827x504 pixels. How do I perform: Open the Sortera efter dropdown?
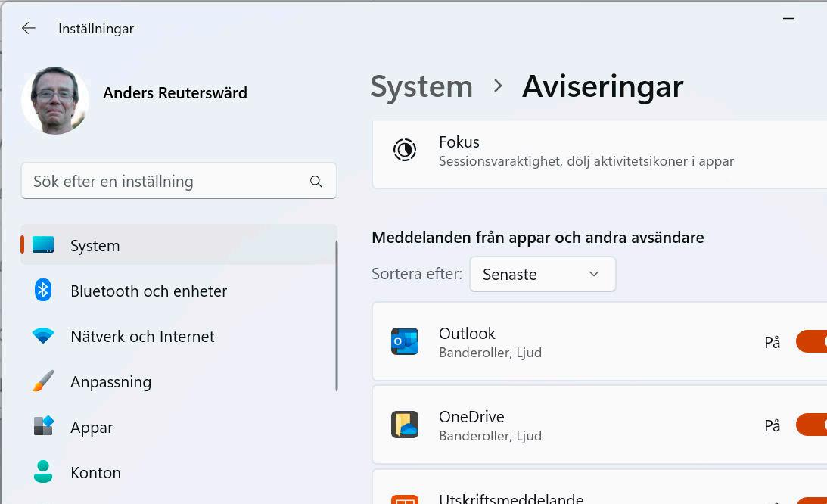(543, 274)
